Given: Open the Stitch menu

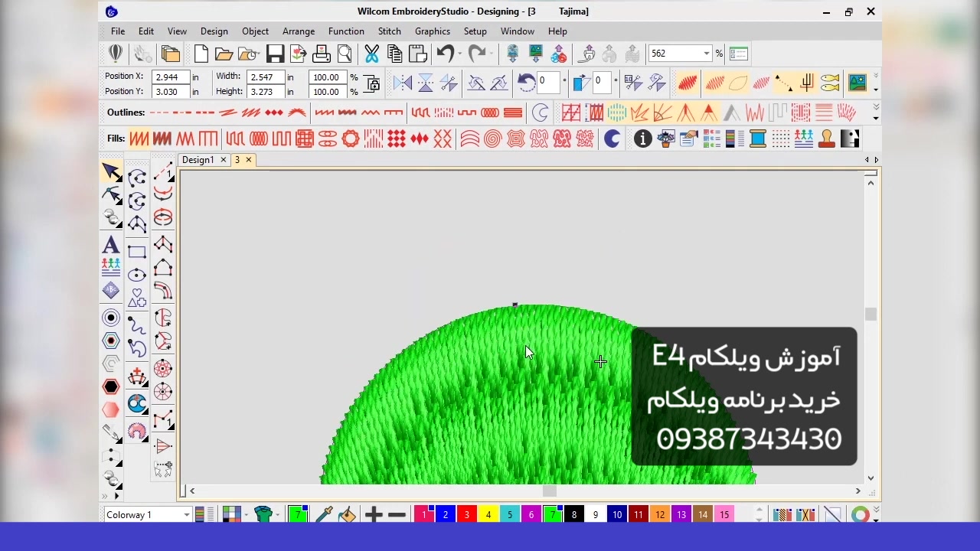Looking at the screenshot, I should 389,31.
